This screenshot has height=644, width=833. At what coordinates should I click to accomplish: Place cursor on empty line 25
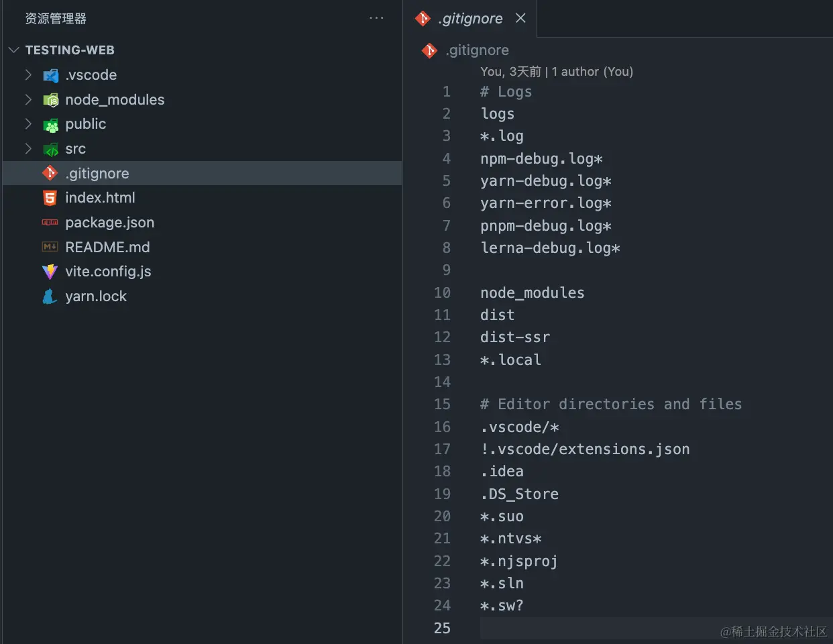coord(655,628)
